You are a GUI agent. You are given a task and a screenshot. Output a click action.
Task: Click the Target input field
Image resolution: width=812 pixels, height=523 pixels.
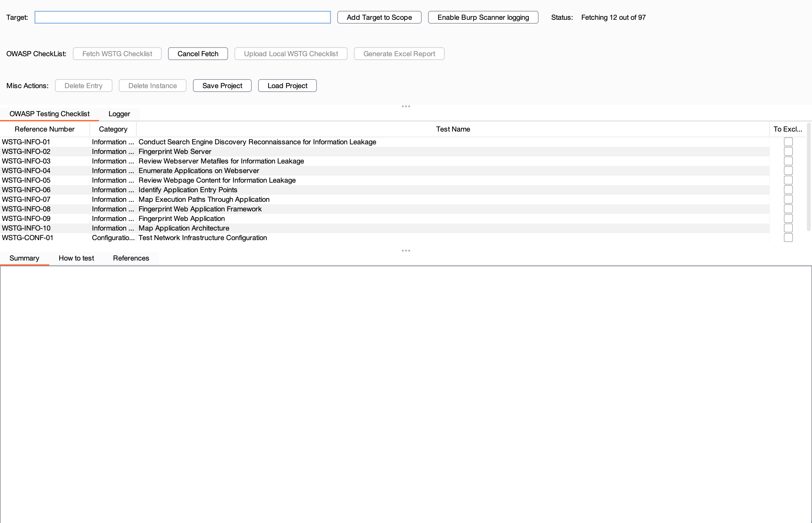pyautogui.click(x=182, y=17)
